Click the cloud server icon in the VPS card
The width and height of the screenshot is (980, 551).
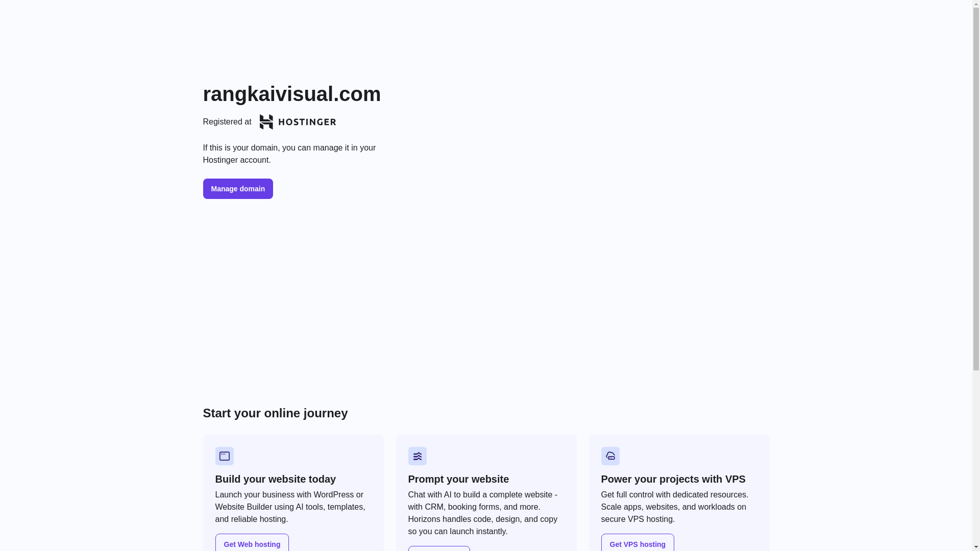[x=610, y=456]
